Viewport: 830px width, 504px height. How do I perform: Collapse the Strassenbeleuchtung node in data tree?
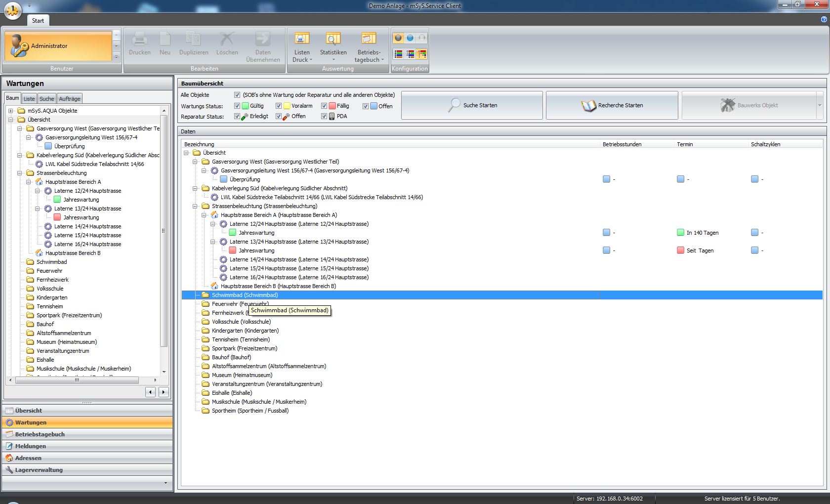tap(195, 206)
